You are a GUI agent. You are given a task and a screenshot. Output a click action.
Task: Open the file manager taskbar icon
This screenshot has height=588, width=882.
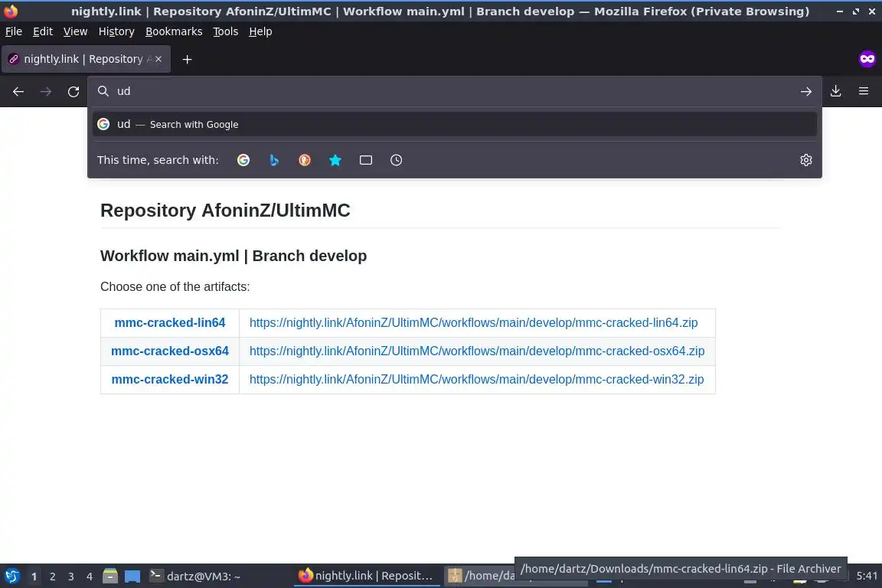110,577
